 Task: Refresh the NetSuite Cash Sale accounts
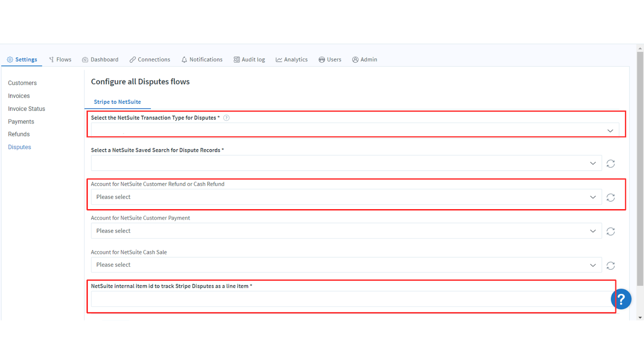point(611,265)
